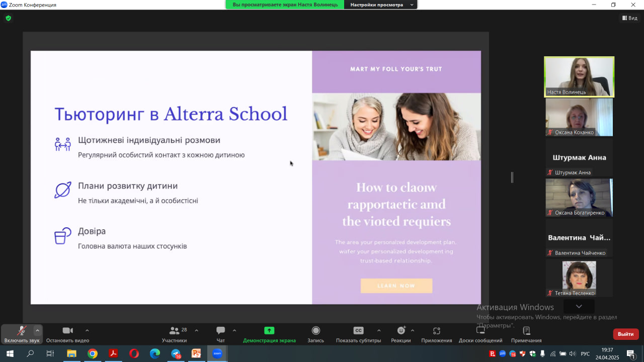Open Wi-Fi network tray icon
Screen dimensions: 644x362
tap(553, 353)
